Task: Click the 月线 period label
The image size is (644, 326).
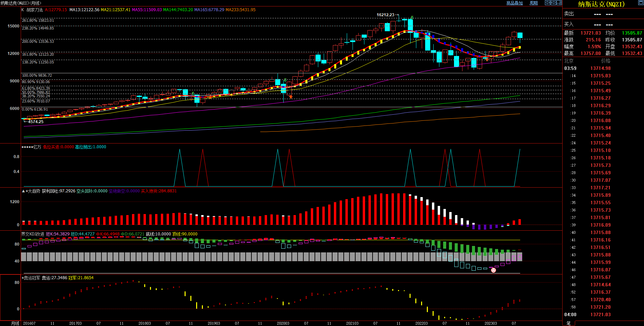Action: pos(15,323)
